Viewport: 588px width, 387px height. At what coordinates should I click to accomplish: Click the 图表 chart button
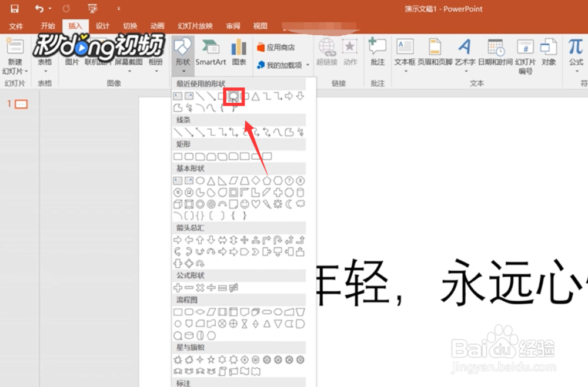(239, 52)
